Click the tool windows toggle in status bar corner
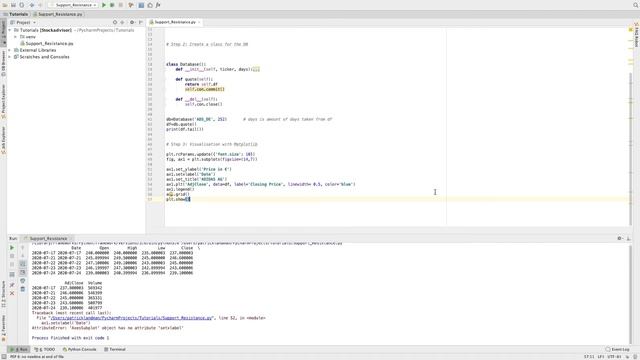This screenshot has height=360, width=640. coord(3,357)
